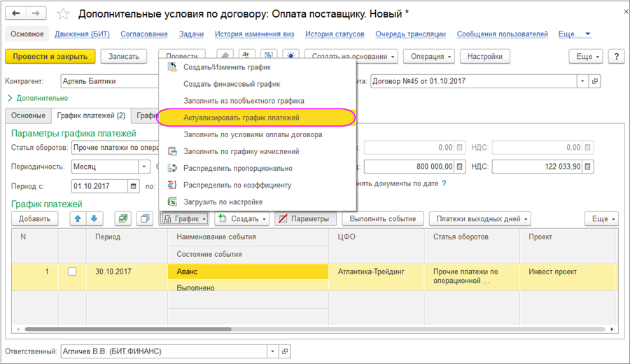Click the copy rows icon beside checkmark
The image size is (630, 364).
coord(145,219)
